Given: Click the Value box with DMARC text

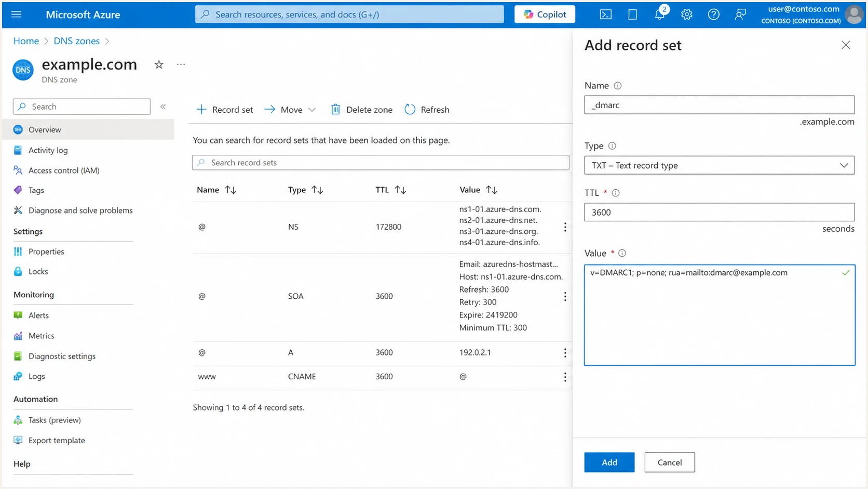Looking at the screenshot, I should point(719,315).
